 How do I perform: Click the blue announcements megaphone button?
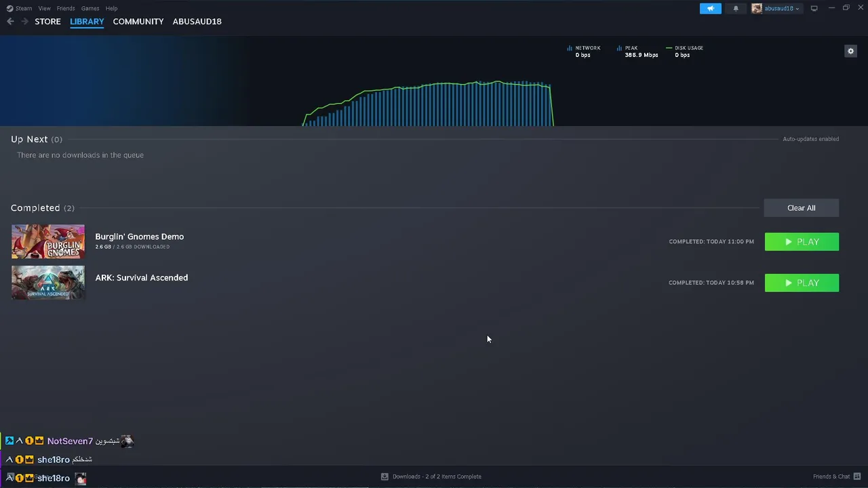pyautogui.click(x=711, y=8)
